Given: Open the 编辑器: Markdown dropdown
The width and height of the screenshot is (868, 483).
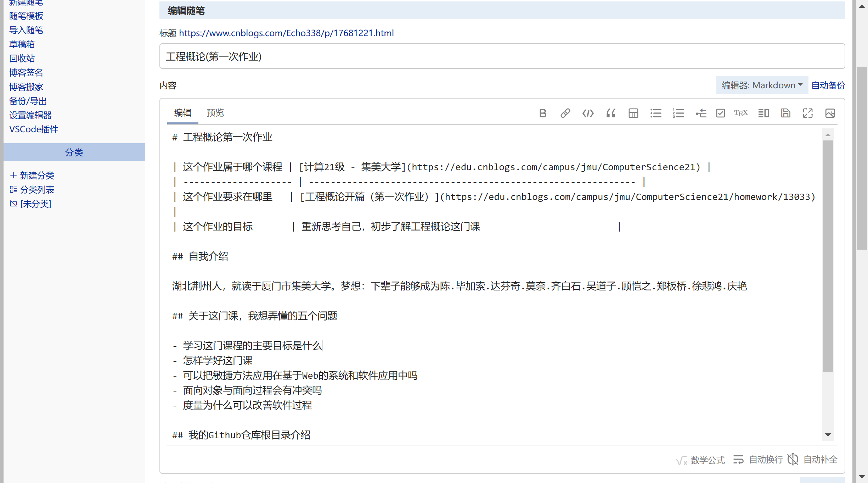Looking at the screenshot, I should click(x=762, y=85).
